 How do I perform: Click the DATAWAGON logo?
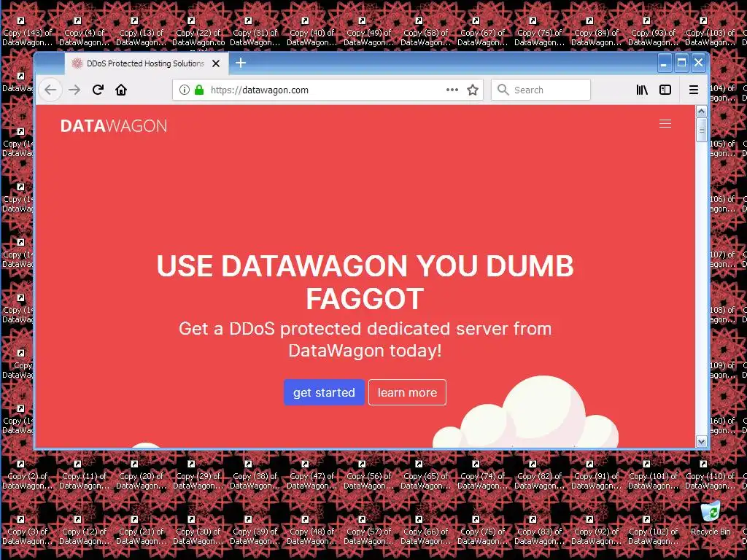coord(114,125)
